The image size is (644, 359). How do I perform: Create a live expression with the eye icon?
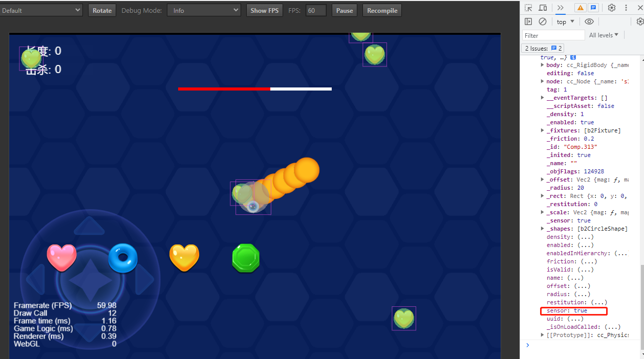pyautogui.click(x=589, y=21)
